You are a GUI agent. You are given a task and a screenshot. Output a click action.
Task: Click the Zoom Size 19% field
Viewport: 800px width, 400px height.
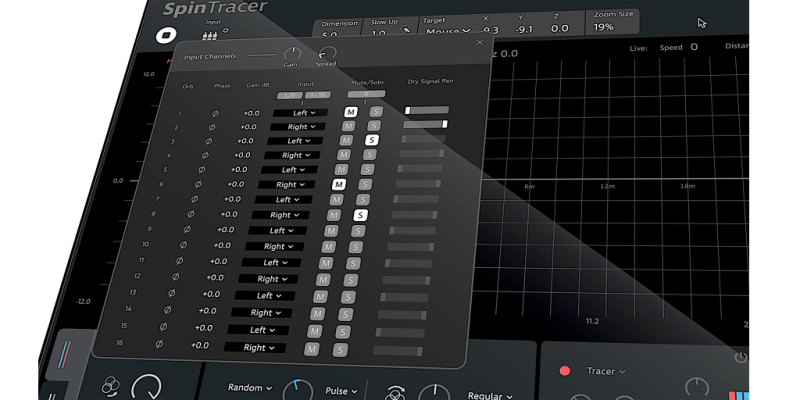click(612, 22)
